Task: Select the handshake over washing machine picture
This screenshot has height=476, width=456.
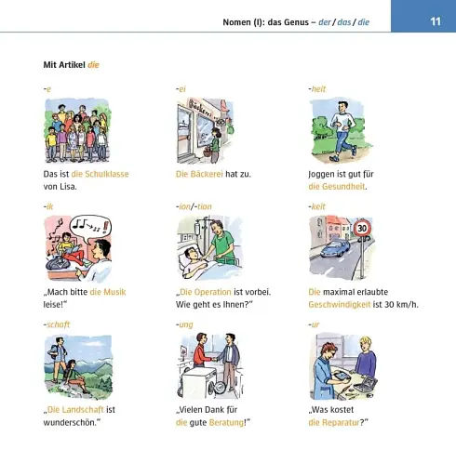Action: coord(210,366)
